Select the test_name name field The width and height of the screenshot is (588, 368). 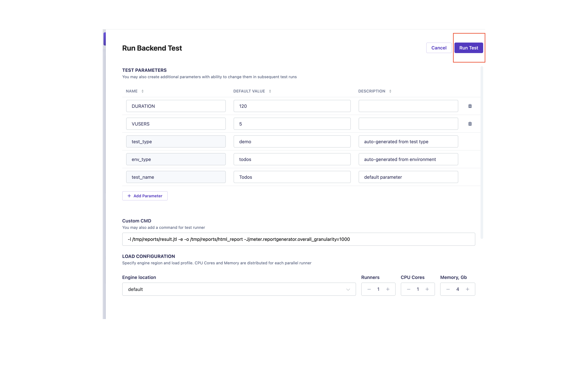pyautogui.click(x=176, y=177)
